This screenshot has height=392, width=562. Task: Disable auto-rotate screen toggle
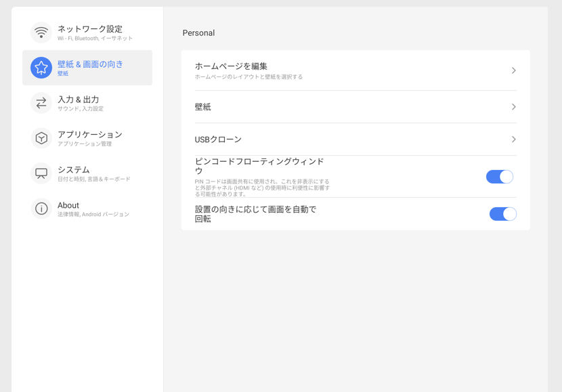coord(502,214)
